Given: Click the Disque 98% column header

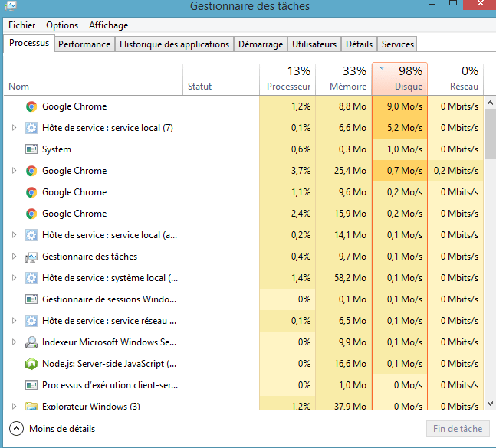Looking at the screenshot, I should pyautogui.click(x=400, y=79).
